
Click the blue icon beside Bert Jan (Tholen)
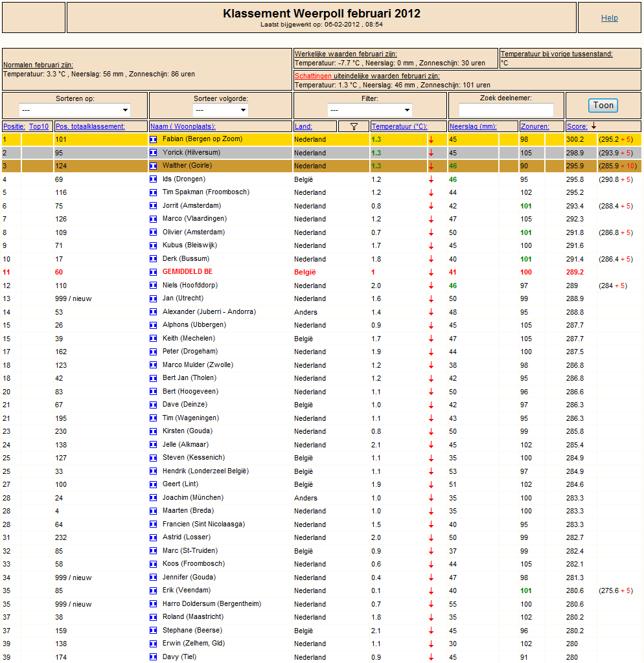[x=153, y=378]
